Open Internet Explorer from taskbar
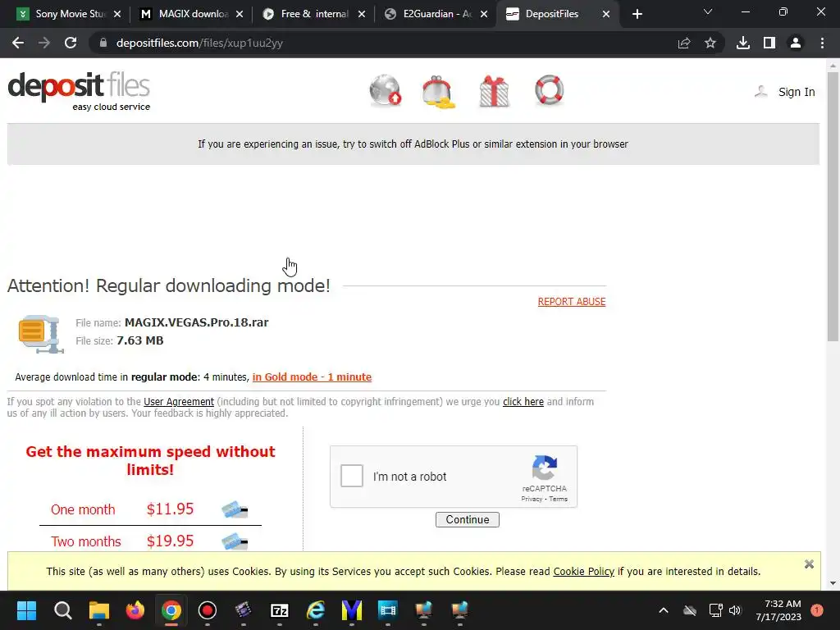The height and width of the screenshot is (630, 840). click(x=316, y=610)
